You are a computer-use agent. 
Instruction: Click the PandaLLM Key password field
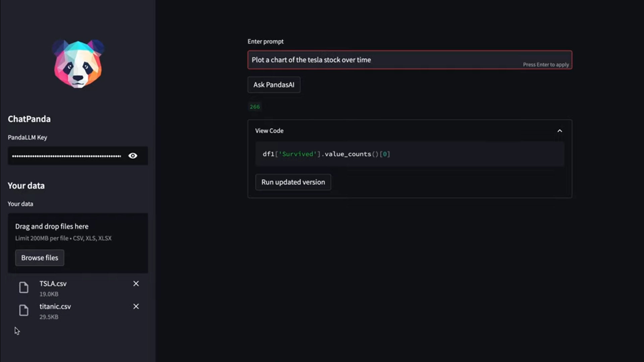click(x=67, y=156)
